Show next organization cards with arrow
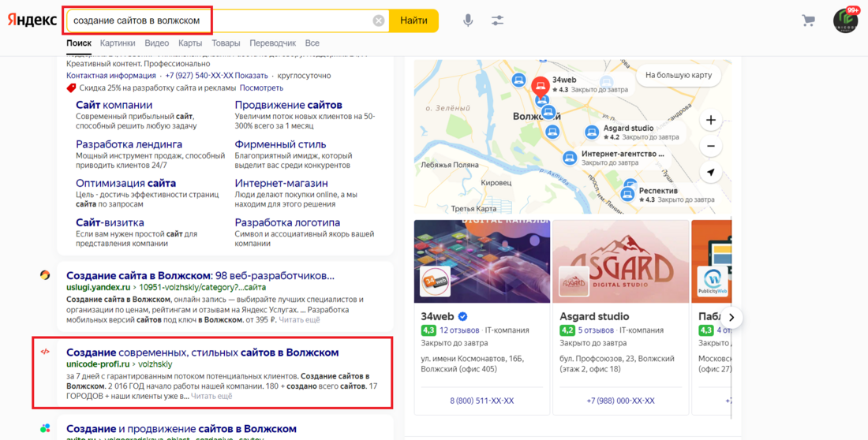This screenshot has height=440, width=868. [731, 317]
